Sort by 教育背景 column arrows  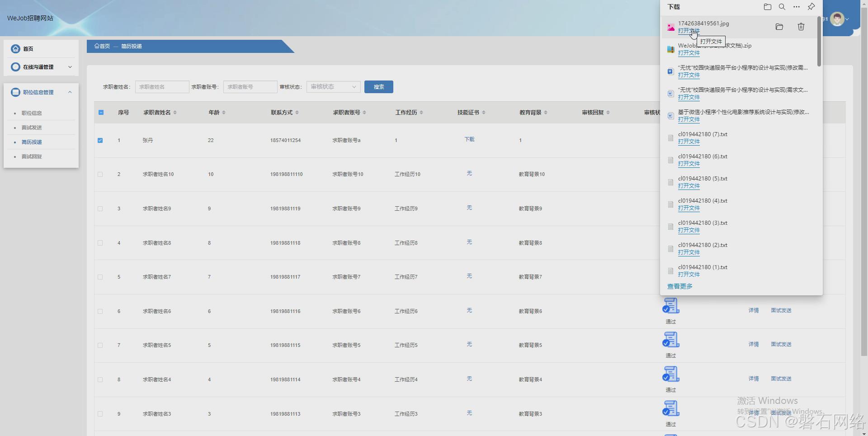pyautogui.click(x=546, y=113)
